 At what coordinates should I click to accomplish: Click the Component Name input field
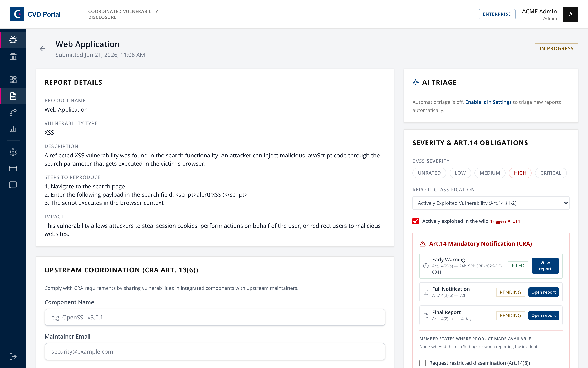(215, 317)
